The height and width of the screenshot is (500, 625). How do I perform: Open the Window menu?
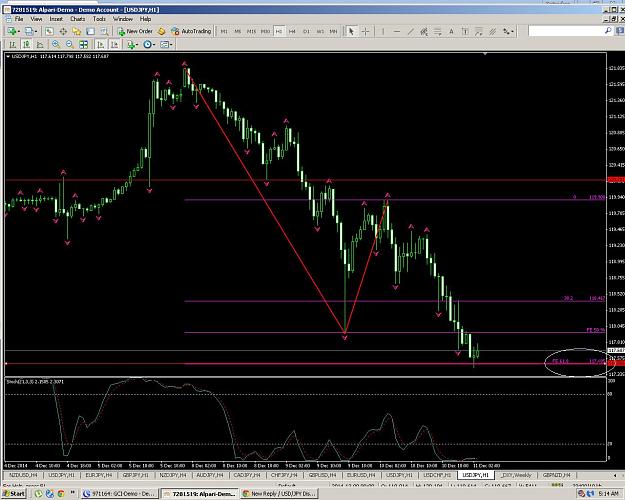(x=123, y=19)
